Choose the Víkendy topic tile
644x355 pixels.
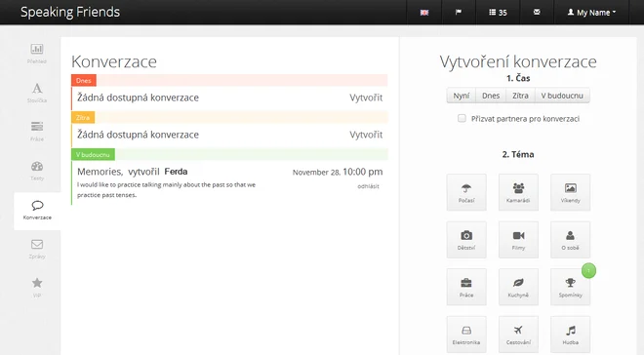571,192
